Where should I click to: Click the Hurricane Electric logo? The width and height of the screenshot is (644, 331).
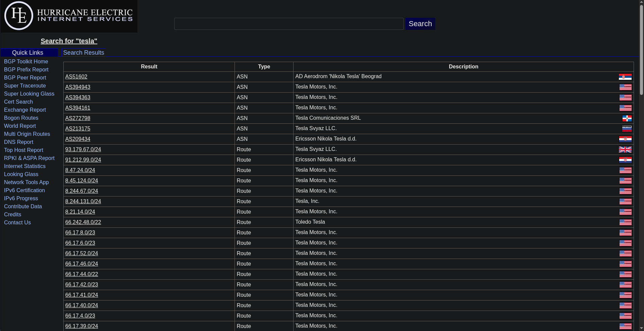[x=69, y=16]
